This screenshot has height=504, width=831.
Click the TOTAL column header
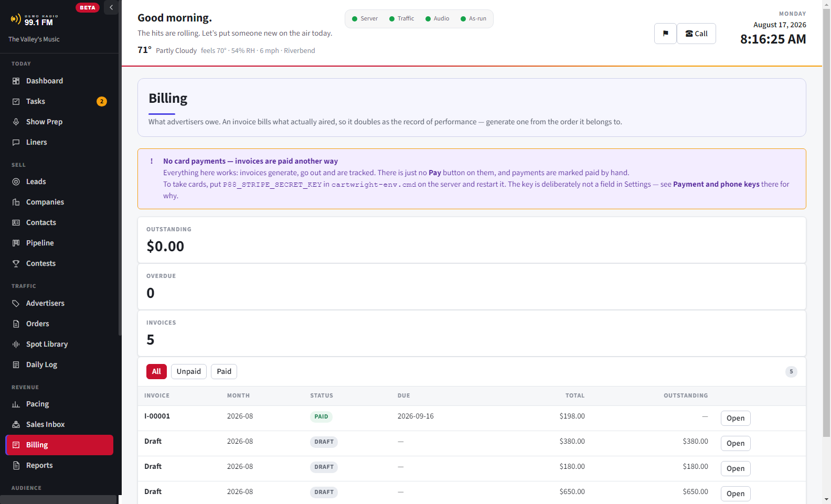coord(575,395)
